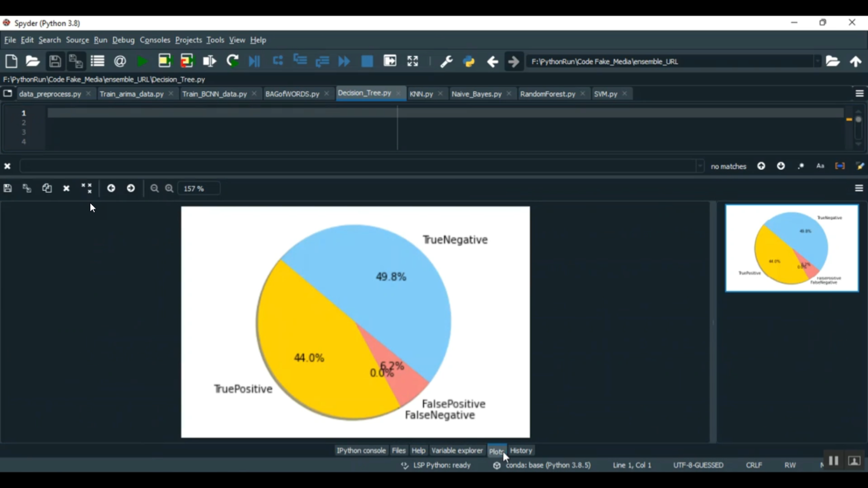Expand the find field history dropdown
Image resolution: width=868 pixels, height=488 pixels.
click(700, 167)
